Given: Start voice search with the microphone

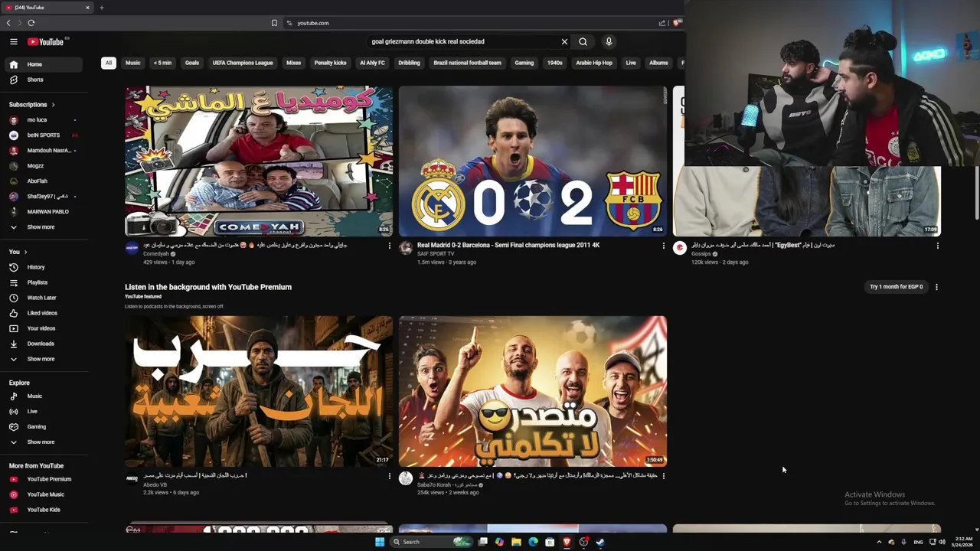Looking at the screenshot, I should tap(609, 41).
